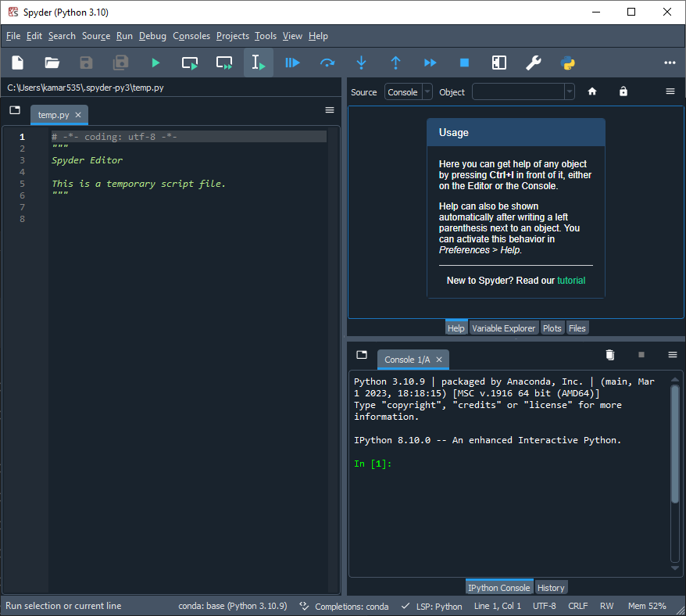Step return up-arrow icon

pos(395,63)
